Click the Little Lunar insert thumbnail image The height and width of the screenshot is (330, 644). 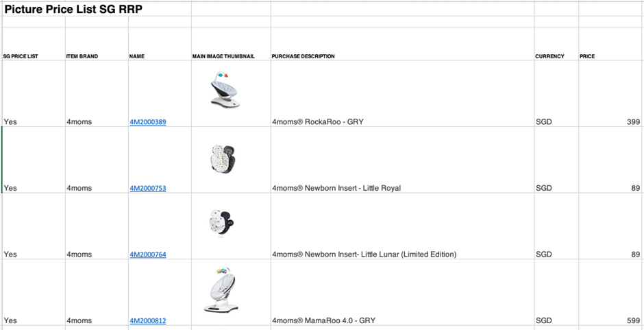click(222, 224)
